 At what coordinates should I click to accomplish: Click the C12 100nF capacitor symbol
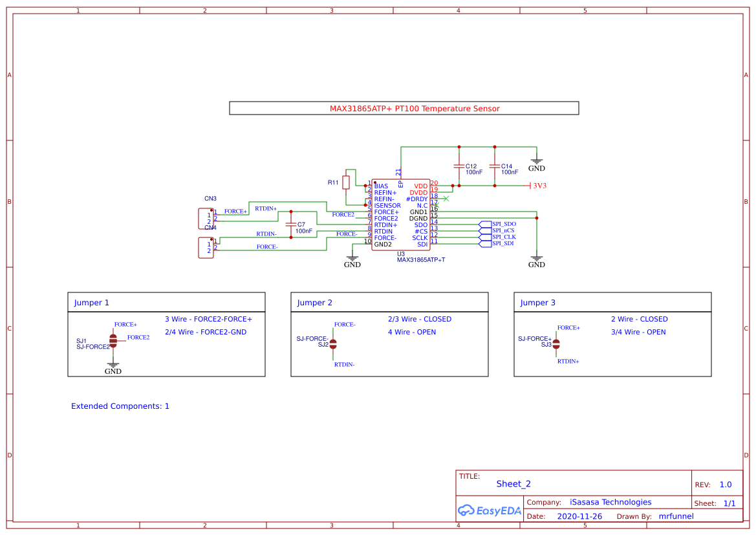point(460,167)
